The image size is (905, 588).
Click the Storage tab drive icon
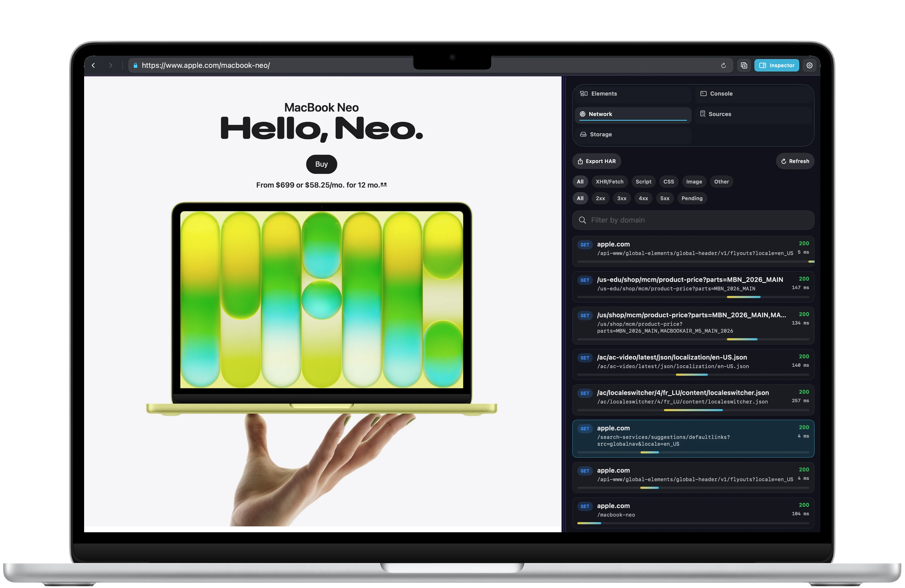click(583, 134)
